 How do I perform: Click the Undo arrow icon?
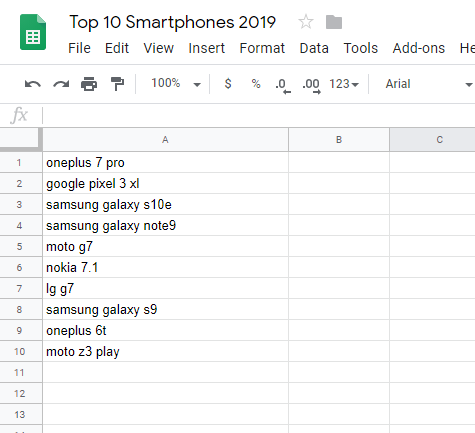33,84
